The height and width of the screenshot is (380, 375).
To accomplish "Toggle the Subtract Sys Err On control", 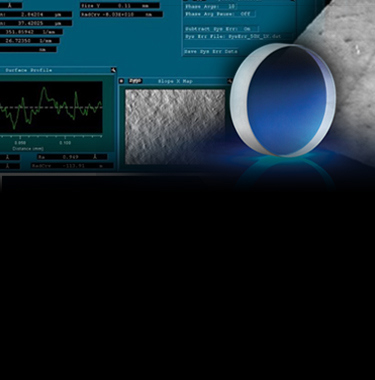I will [221, 29].
